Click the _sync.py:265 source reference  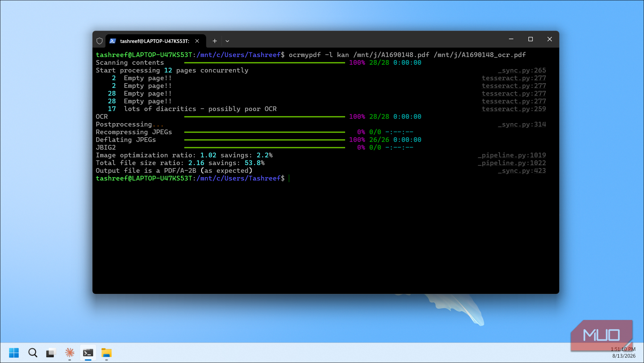[522, 70]
